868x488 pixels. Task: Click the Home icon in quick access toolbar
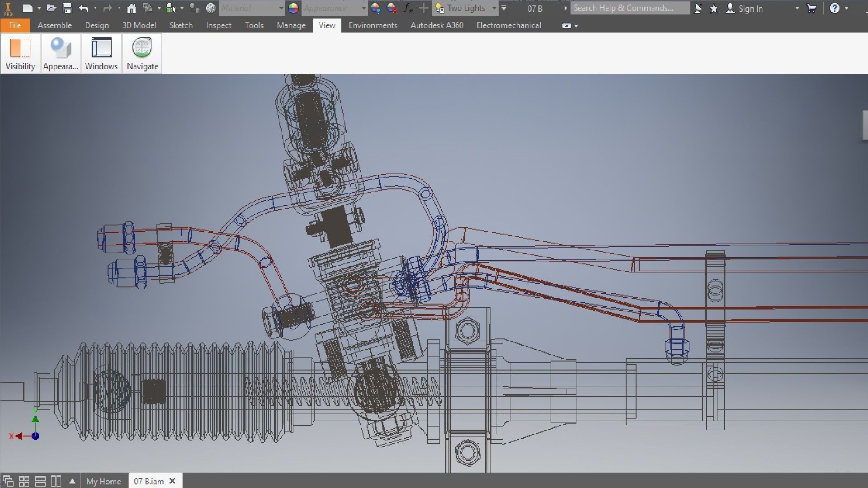[x=131, y=8]
